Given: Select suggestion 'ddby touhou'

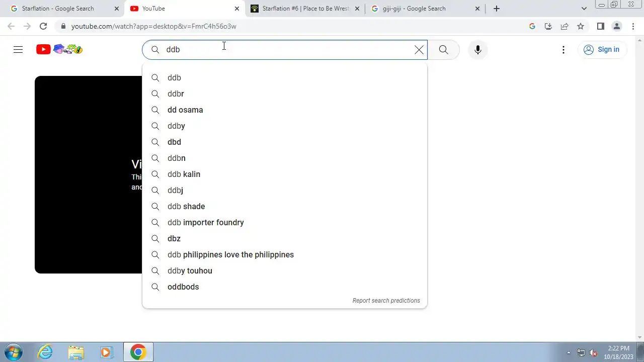Looking at the screenshot, I should [285, 270].
